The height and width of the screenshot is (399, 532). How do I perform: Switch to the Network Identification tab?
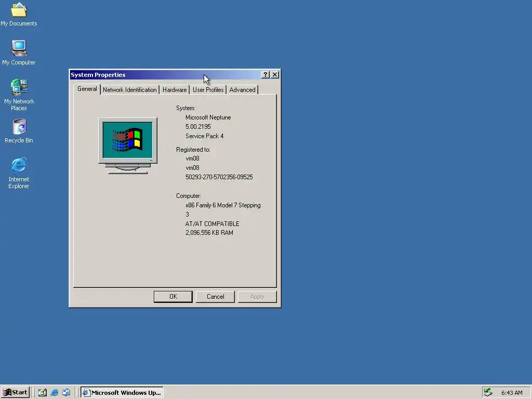point(129,90)
